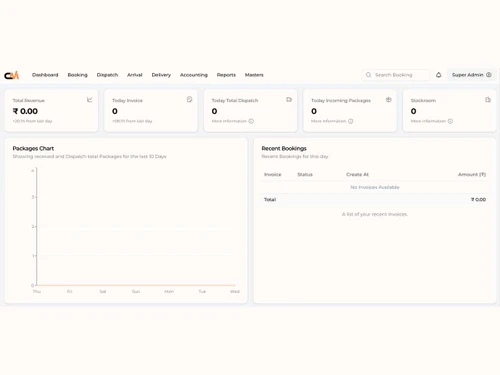This screenshot has height=375, width=500.
Task: Click the Create At column header
Action: (x=357, y=174)
